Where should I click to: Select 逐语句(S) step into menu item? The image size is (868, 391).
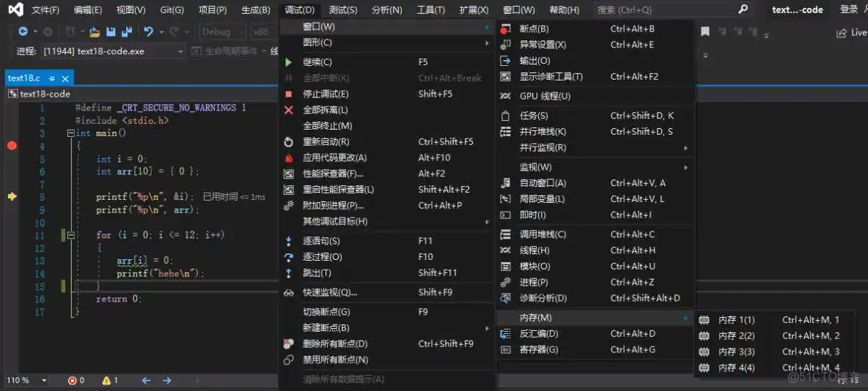pos(321,241)
